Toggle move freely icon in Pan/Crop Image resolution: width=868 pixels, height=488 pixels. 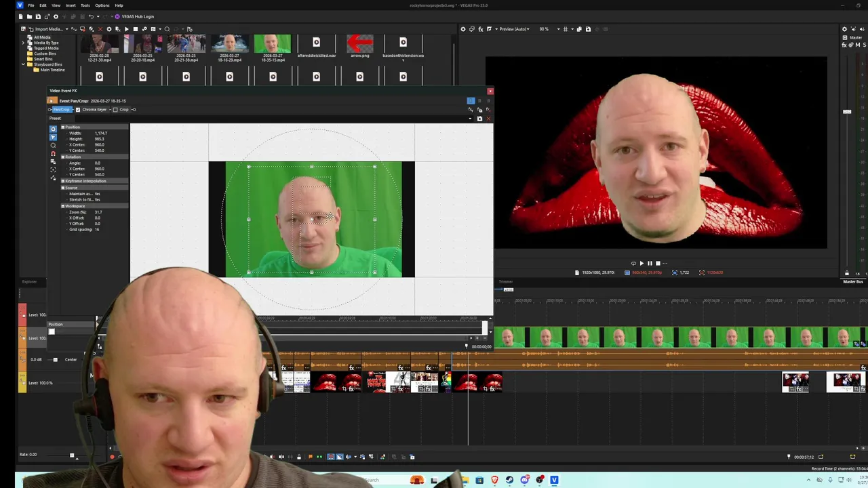point(53,178)
